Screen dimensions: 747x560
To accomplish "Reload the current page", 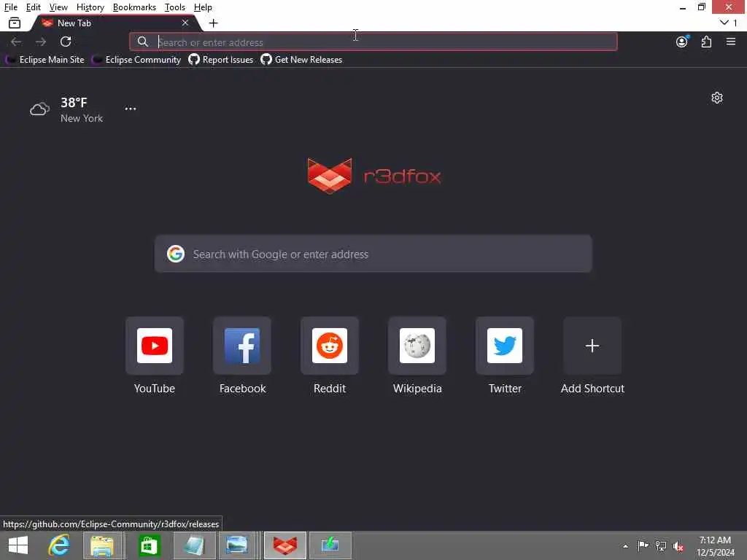I will 66,42.
